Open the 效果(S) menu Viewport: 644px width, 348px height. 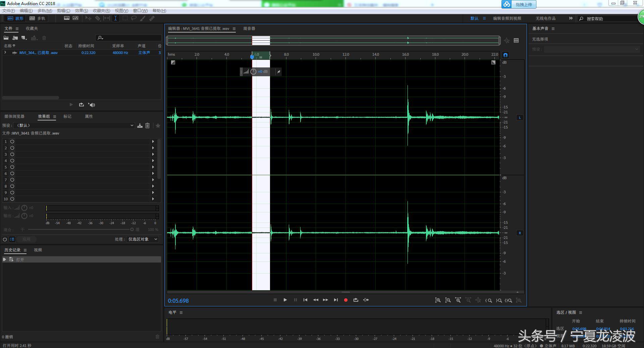[81, 11]
